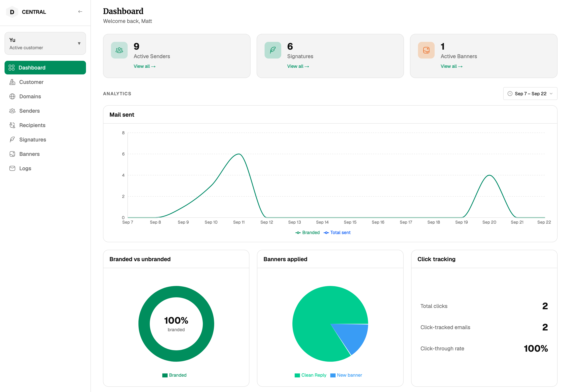Click the Sep 20 peak on Mail sent chart
This screenshot has width=567, height=392.
489,175
